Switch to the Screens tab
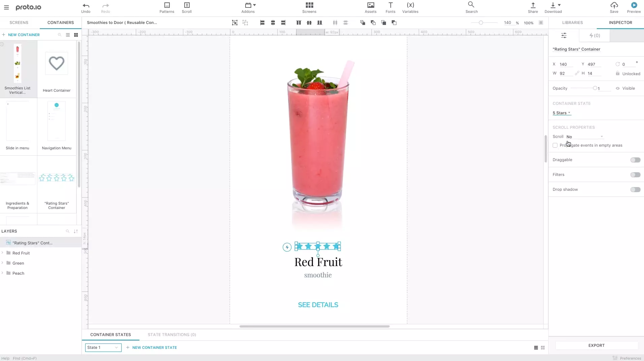 [x=19, y=23]
